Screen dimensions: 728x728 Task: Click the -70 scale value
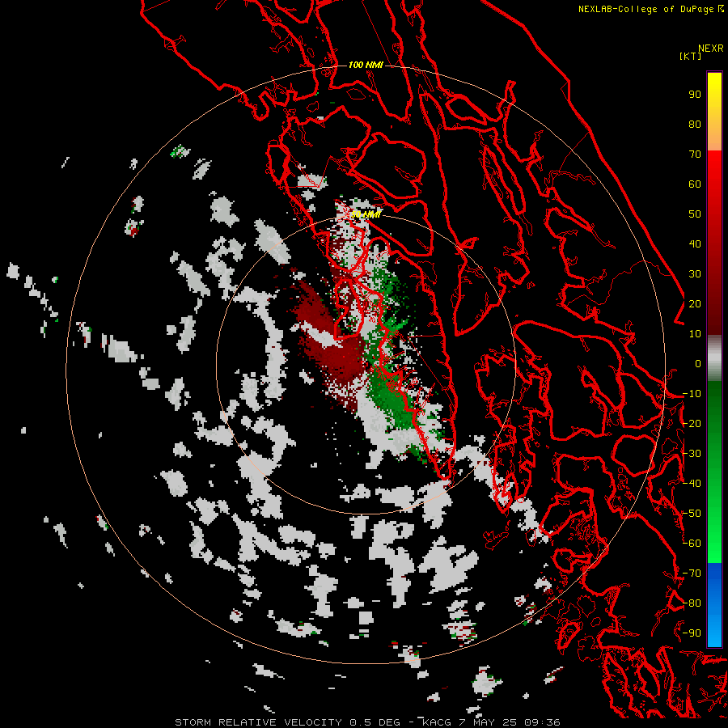(692, 574)
